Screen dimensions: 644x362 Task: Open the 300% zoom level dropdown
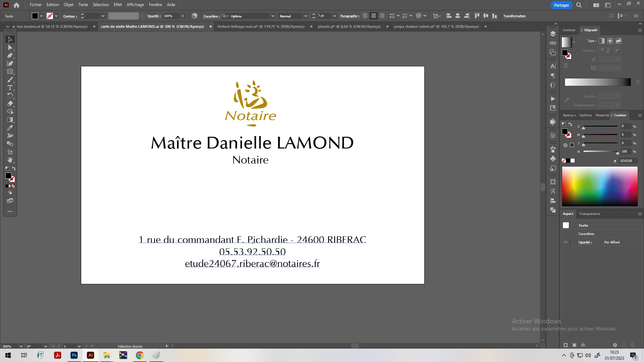tap(21, 346)
